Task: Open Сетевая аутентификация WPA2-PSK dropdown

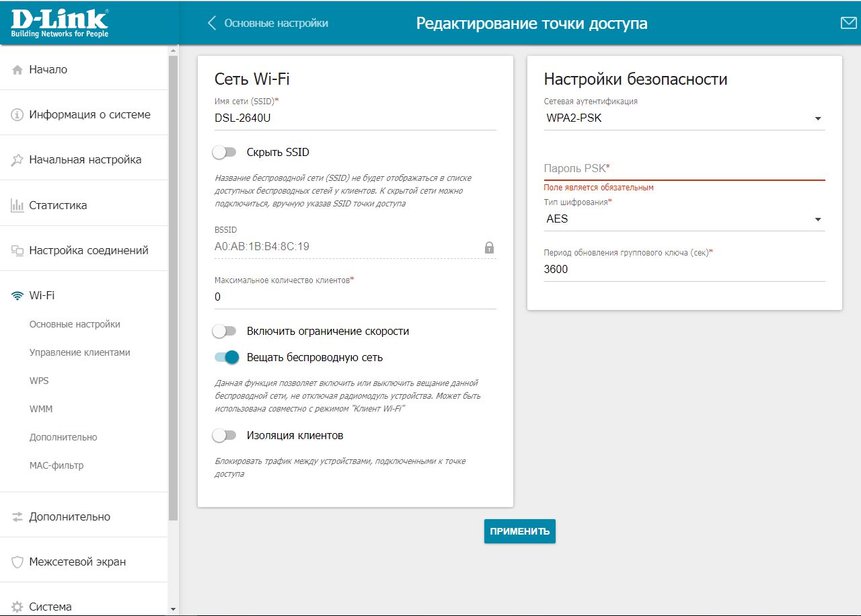Action: (684, 118)
